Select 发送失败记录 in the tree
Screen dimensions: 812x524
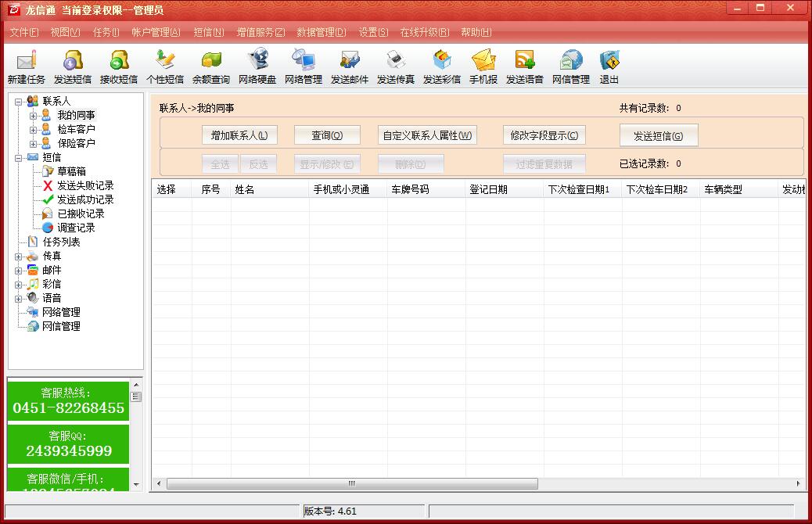coord(85,185)
